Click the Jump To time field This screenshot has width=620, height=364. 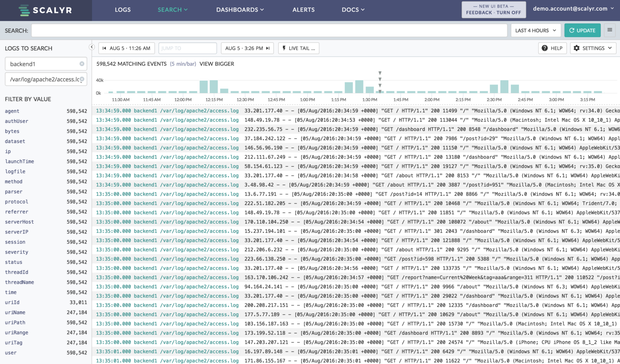(x=187, y=48)
